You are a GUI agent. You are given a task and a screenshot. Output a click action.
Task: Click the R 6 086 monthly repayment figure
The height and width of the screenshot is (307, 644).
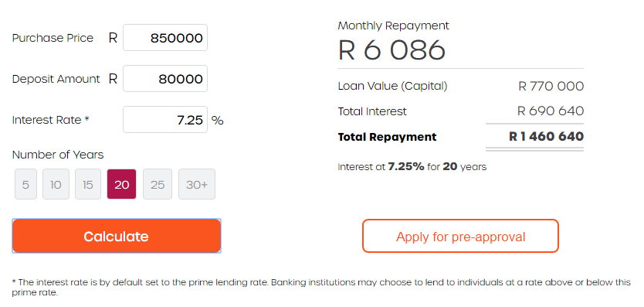pyautogui.click(x=391, y=49)
